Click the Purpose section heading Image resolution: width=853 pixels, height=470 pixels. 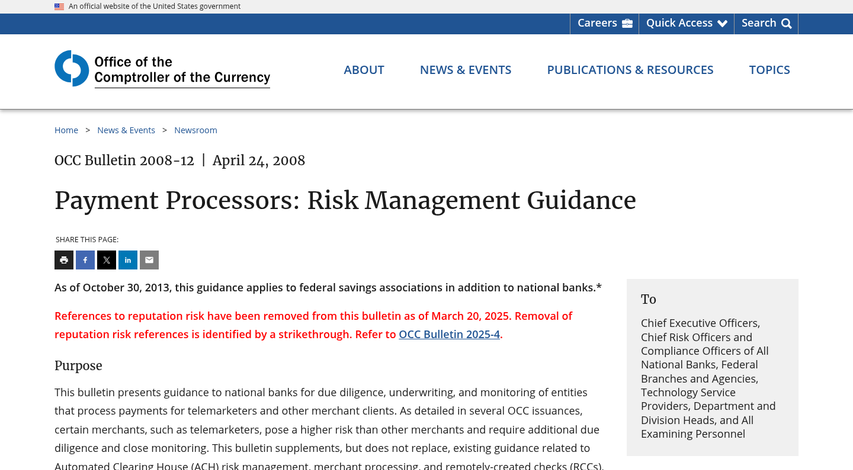click(x=78, y=366)
